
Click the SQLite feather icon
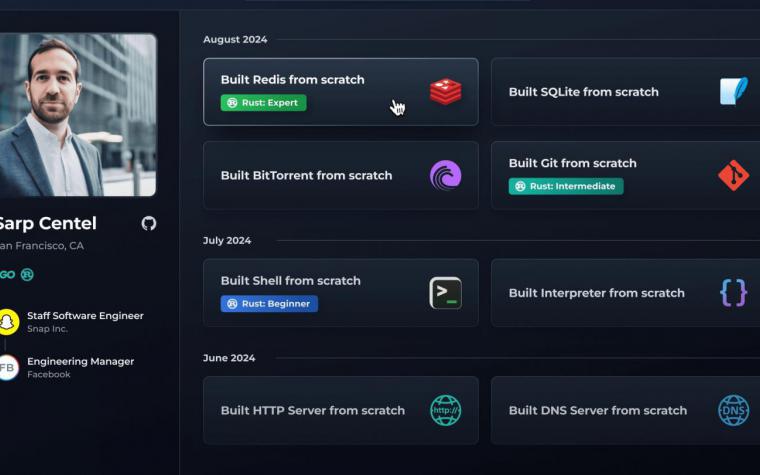point(733,91)
